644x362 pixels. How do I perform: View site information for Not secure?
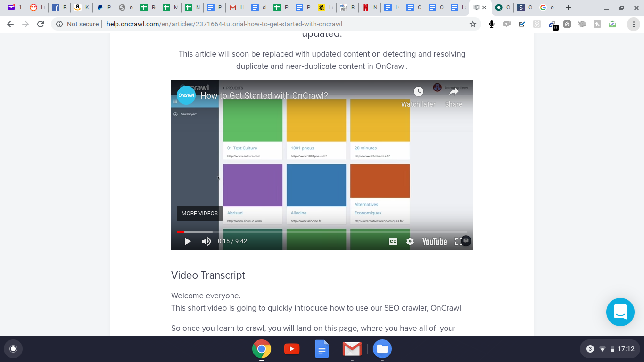click(77, 24)
